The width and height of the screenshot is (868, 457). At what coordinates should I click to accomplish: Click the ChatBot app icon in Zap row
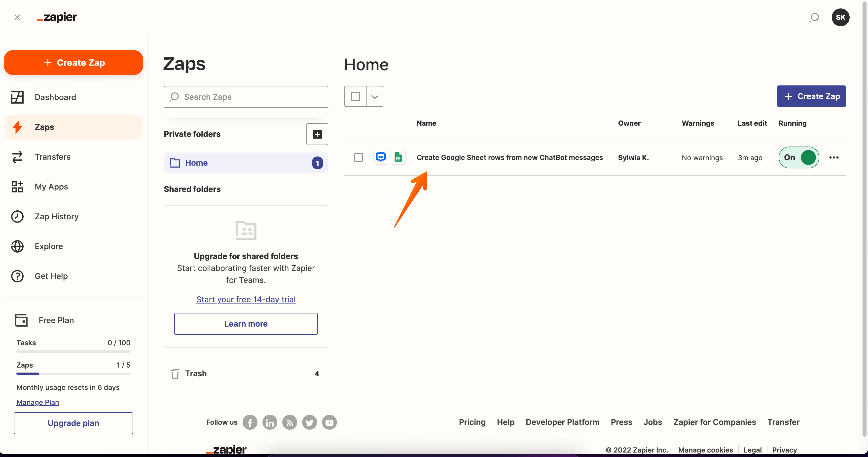381,157
